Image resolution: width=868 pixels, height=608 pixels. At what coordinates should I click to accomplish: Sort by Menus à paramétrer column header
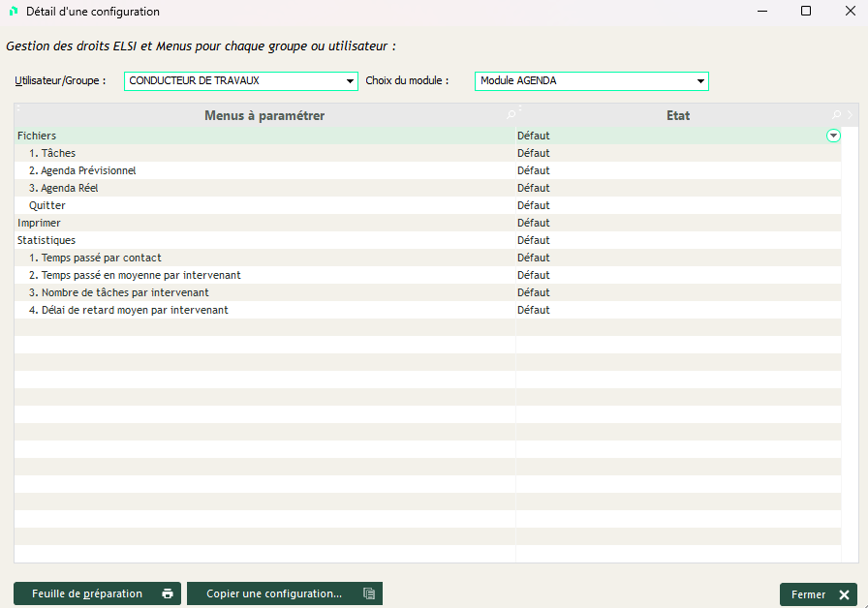(264, 115)
